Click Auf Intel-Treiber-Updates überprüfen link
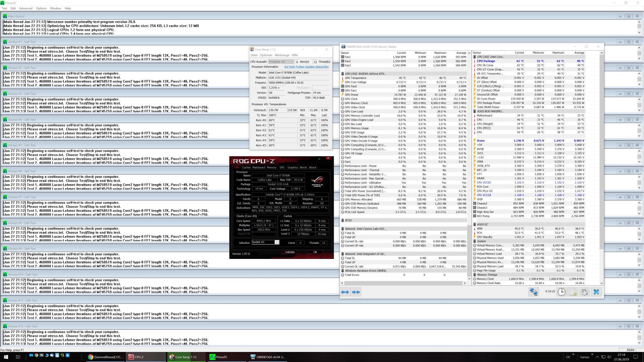 pos(306,67)
